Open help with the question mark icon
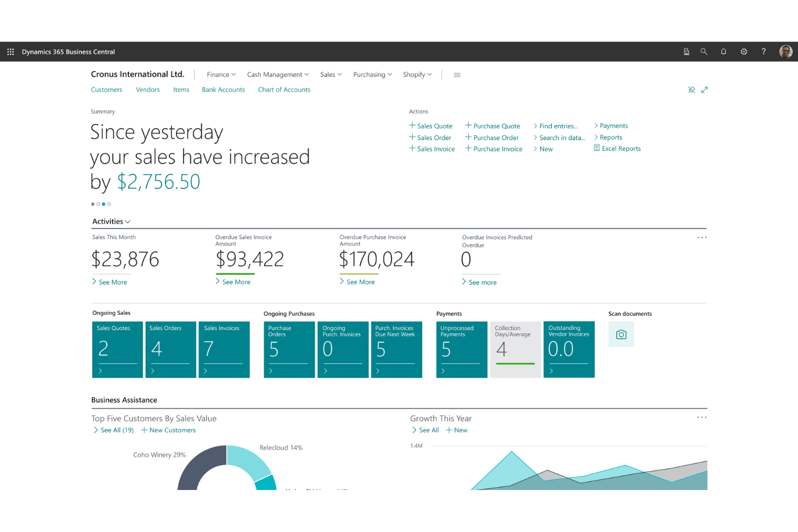This screenshot has width=798, height=532. pyautogui.click(x=764, y=51)
